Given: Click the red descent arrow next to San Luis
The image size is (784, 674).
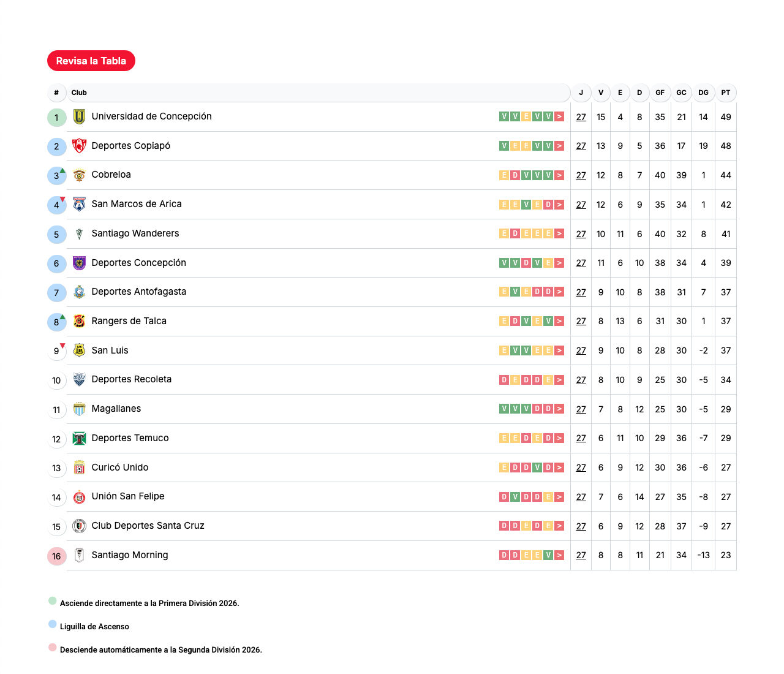Looking at the screenshot, I should 62,345.
